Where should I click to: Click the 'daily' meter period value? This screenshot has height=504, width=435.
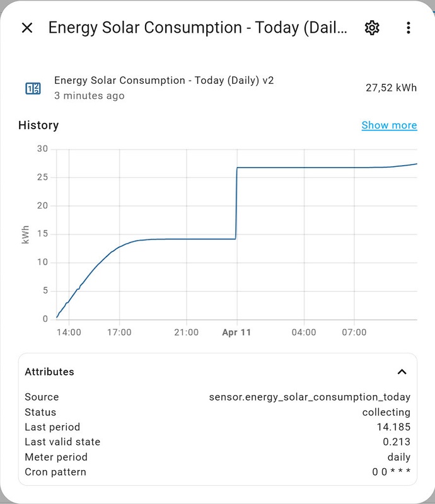[x=398, y=457]
